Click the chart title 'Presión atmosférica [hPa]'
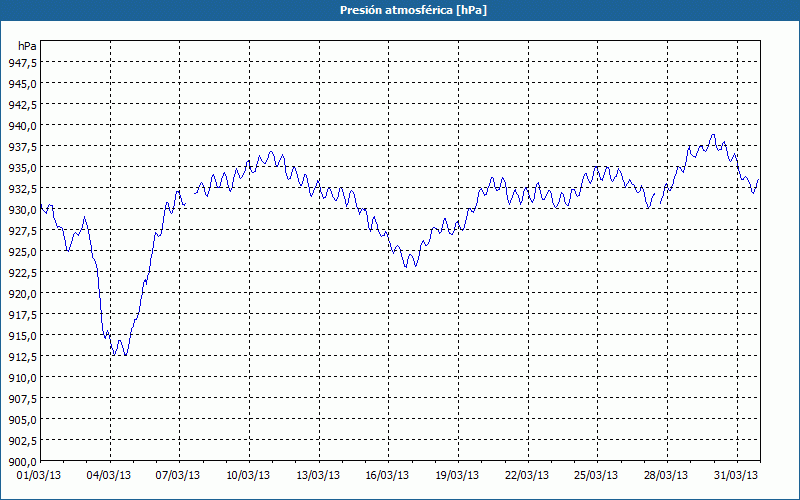Viewport: 800px width, 500px height. pyautogui.click(x=413, y=11)
